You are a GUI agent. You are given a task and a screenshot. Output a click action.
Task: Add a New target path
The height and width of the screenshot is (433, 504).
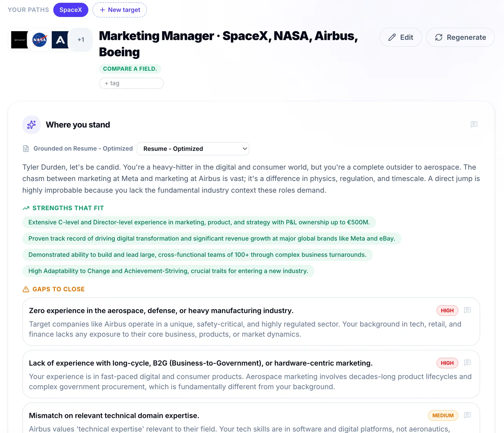(120, 10)
